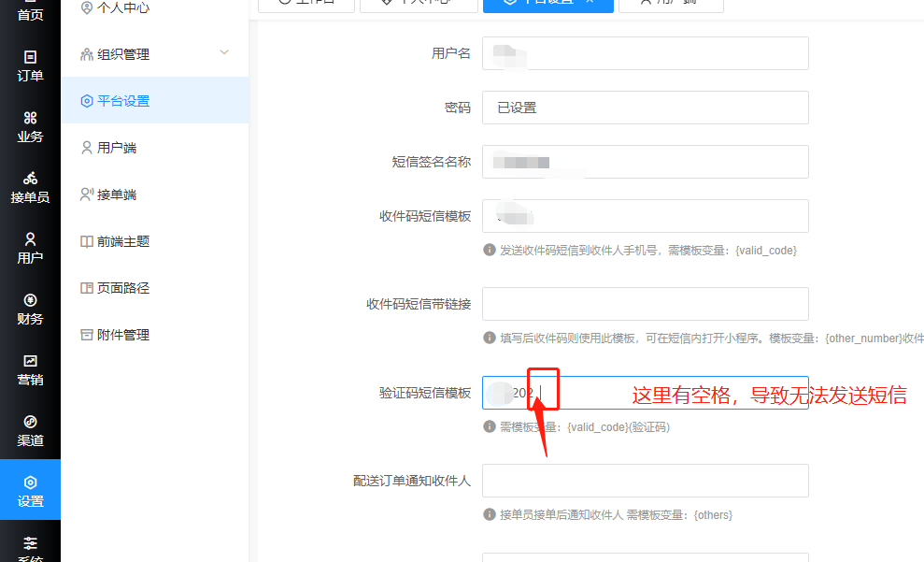924x562 pixels.
Task: Focus the 验证码短信模板 input field
Action: (646, 393)
